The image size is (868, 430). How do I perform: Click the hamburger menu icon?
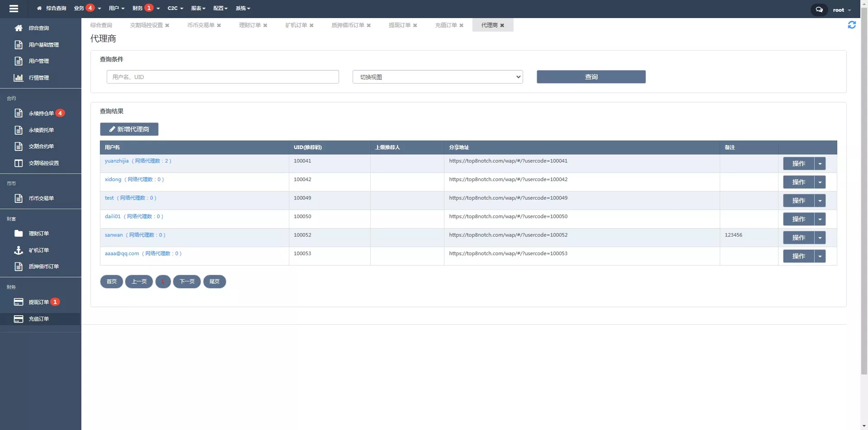(x=14, y=9)
